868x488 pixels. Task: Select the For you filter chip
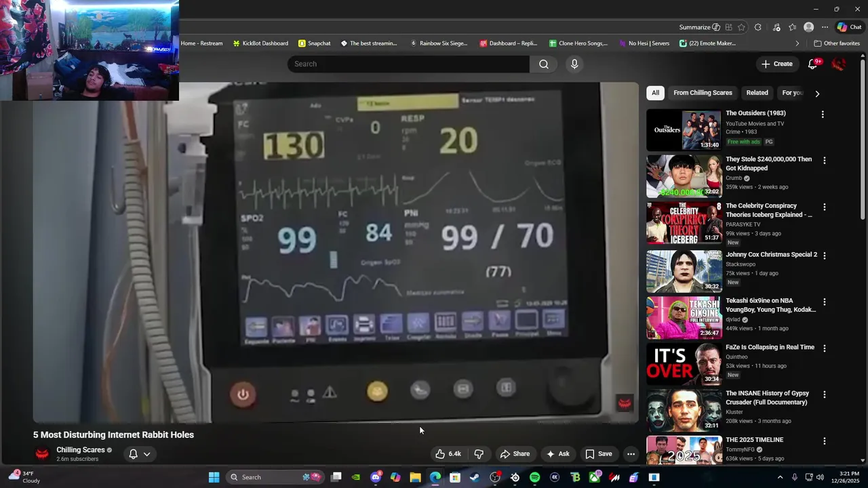[792, 93]
